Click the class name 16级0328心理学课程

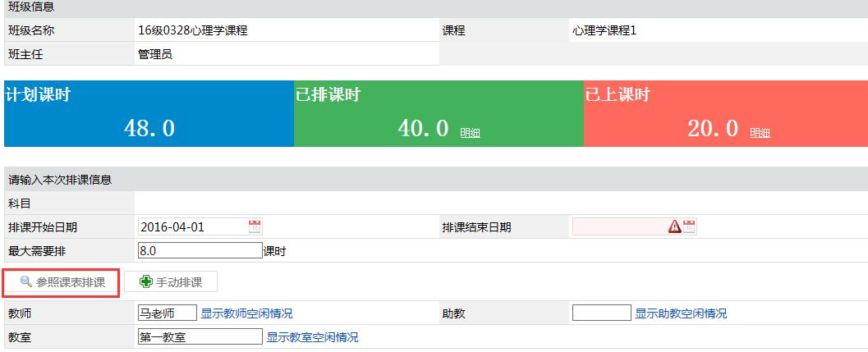click(x=193, y=30)
